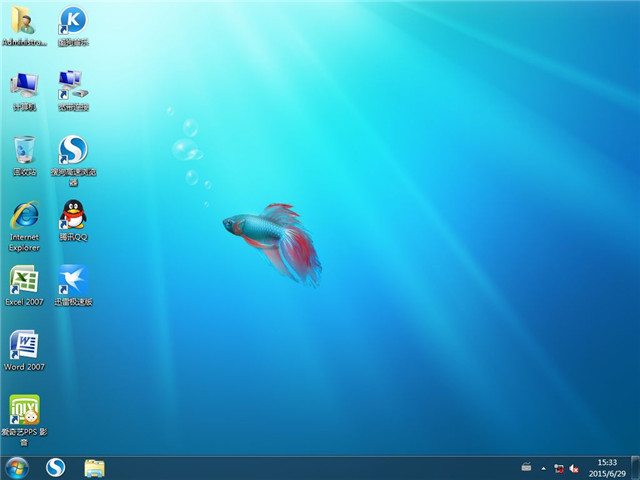640x480 pixels.
Task: Launch Tencent QQ penguin shortcut
Action: coord(73,220)
